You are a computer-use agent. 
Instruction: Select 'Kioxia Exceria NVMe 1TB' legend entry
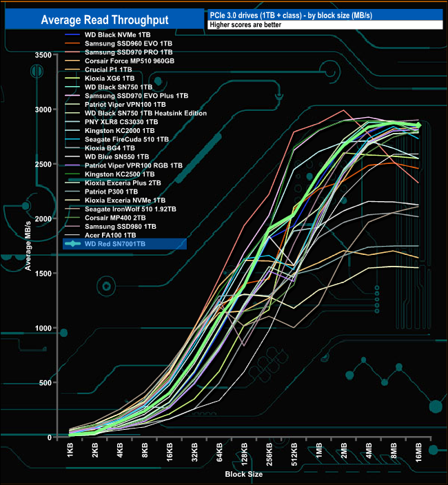coord(125,200)
